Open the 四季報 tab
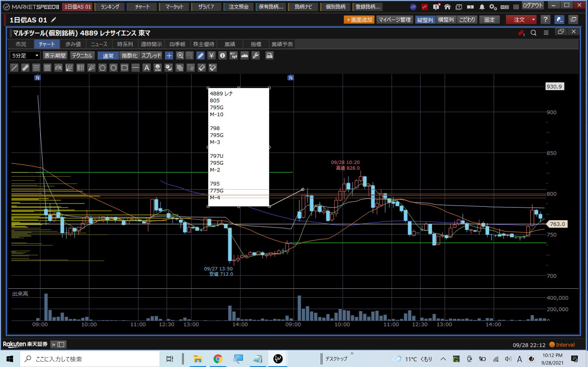This screenshot has width=588, height=367. [x=177, y=44]
